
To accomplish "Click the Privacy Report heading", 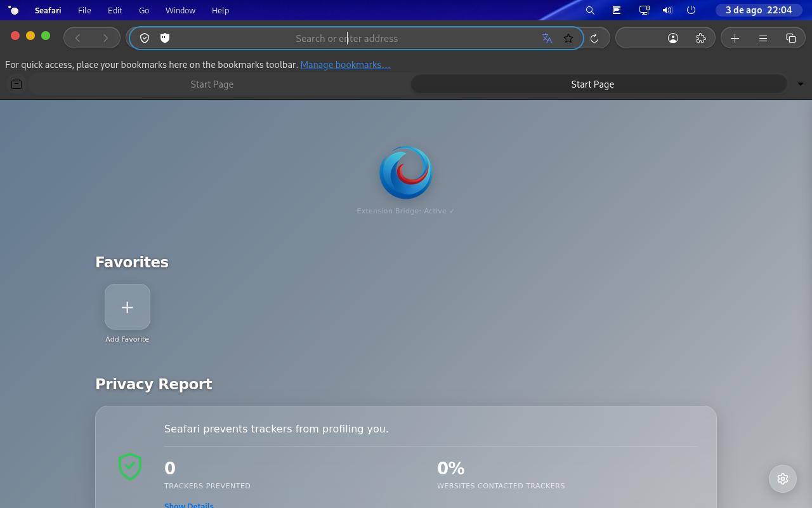I will 154,384.
